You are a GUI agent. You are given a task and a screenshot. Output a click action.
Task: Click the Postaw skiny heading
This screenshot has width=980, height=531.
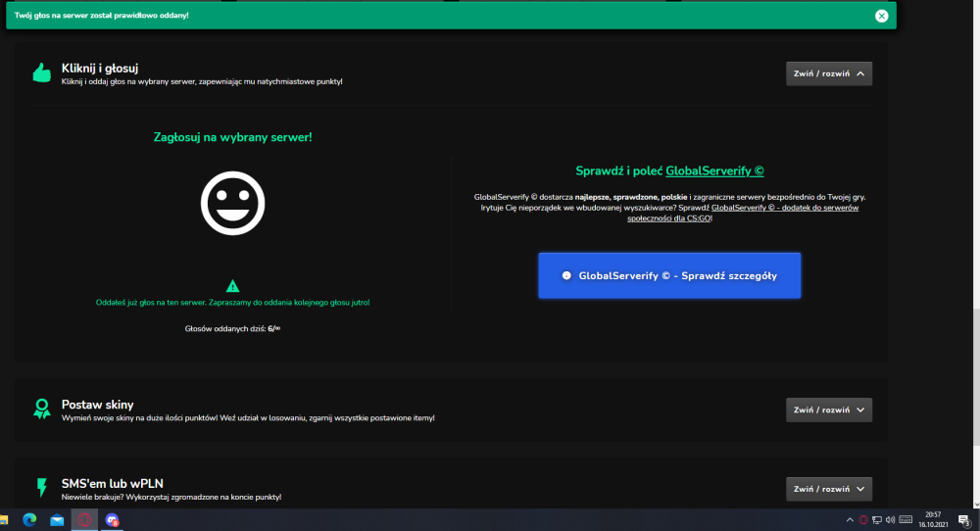tap(97, 405)
